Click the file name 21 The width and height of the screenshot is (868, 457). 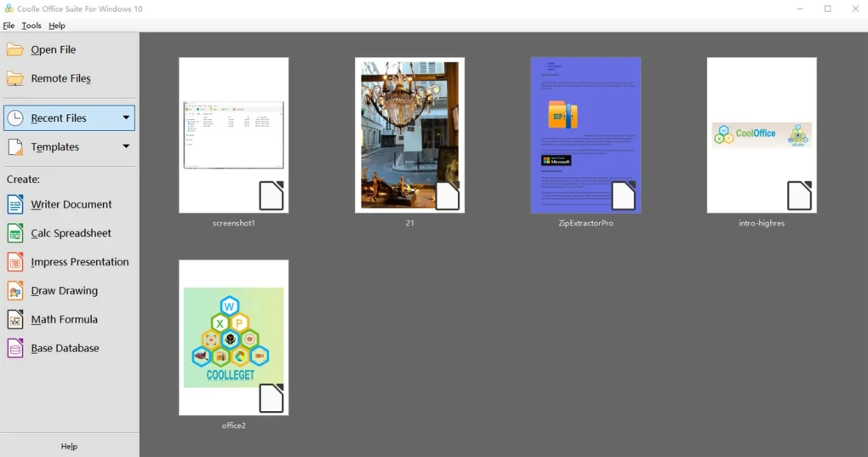(409, 223)
